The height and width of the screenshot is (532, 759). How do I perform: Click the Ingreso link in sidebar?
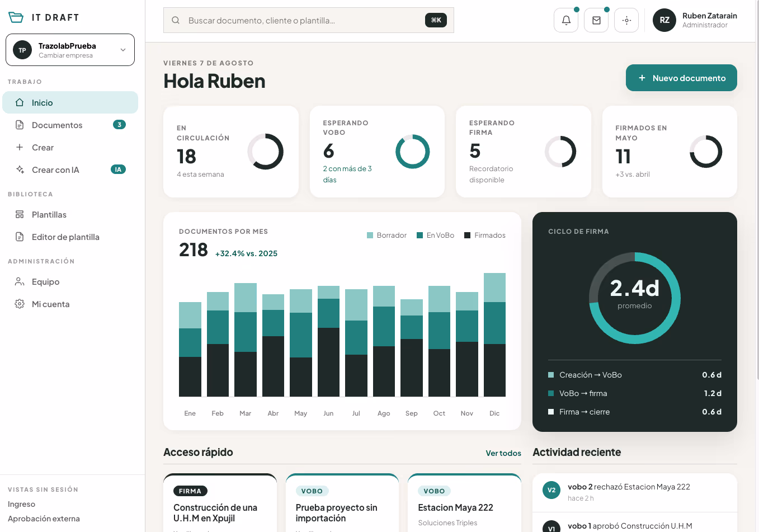click(x=21, y=504)
